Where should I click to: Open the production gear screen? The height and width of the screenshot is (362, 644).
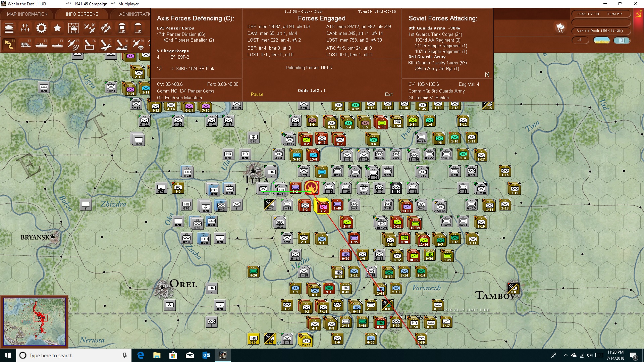(41, 28)
